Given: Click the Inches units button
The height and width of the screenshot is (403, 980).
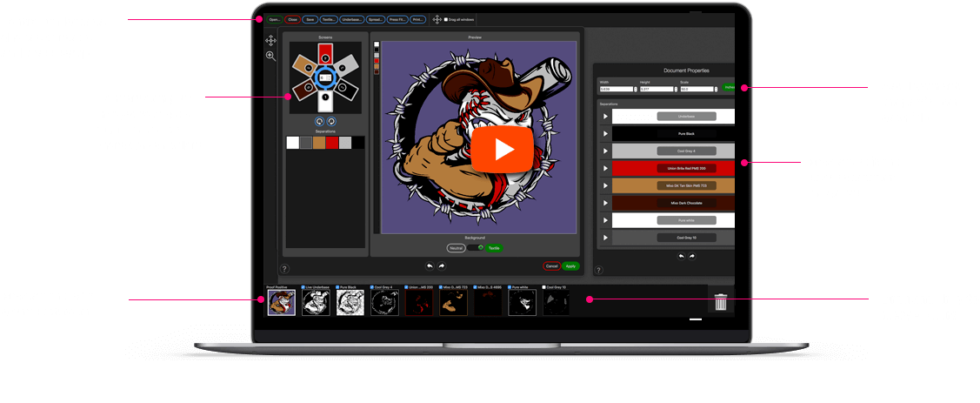Looking at the screenshot, I should 729,88.
